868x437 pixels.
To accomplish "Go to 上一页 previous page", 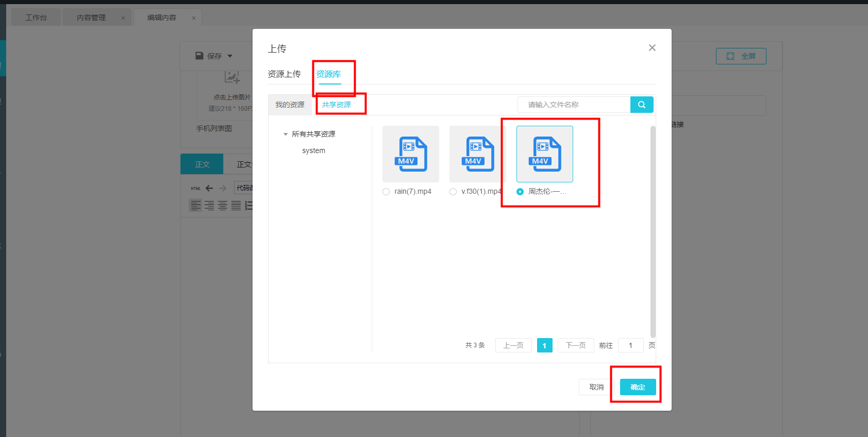I will click(x=513, y=345).
